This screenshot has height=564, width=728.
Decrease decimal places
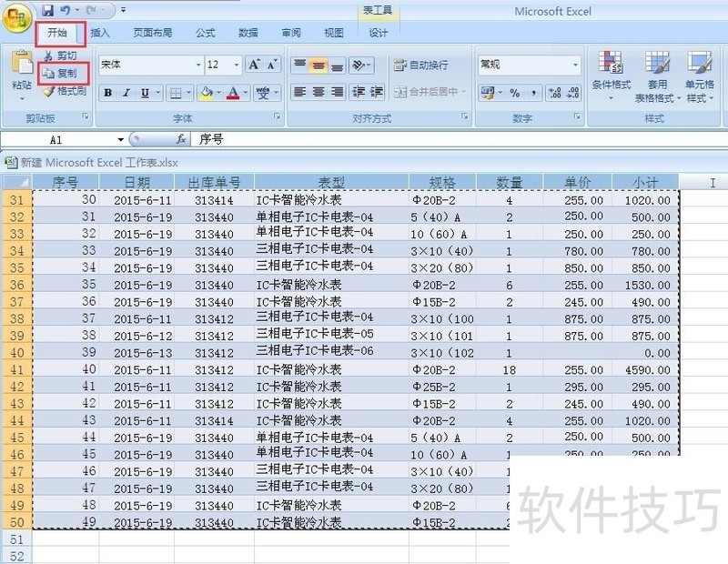[573, 93]
